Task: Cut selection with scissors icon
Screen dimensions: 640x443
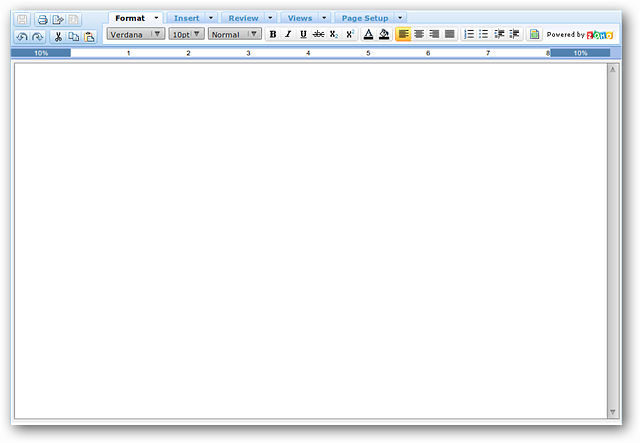Action: (58, 37)
